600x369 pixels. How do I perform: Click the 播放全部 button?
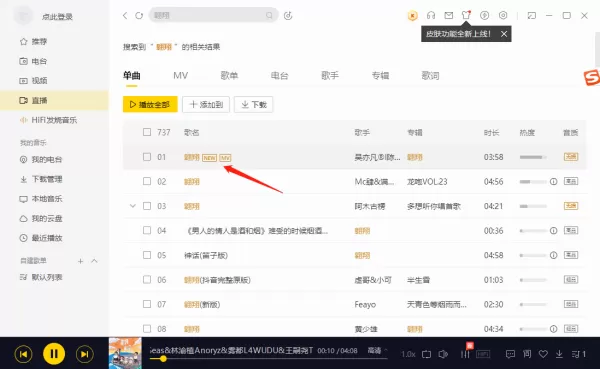click(150, 104)
